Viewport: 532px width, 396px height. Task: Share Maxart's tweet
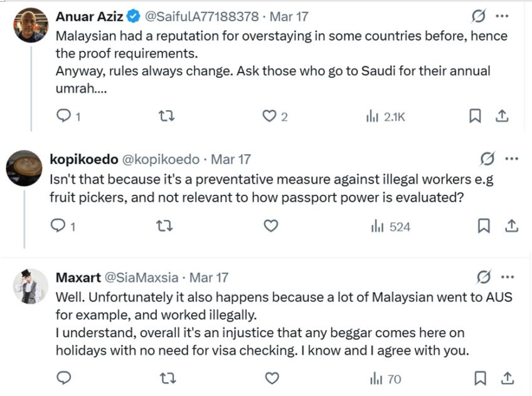(x=509, y=378)
